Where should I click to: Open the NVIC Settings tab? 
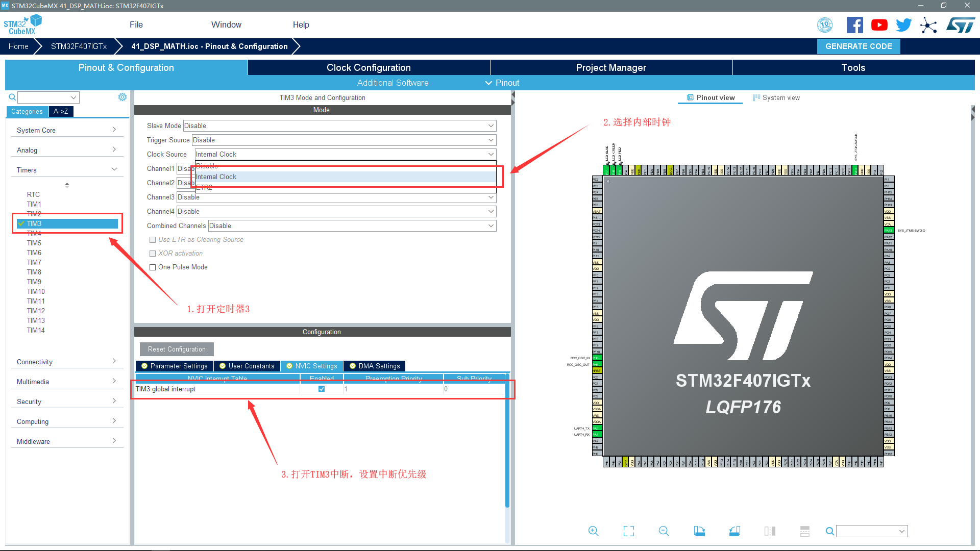tap(312, 366)
